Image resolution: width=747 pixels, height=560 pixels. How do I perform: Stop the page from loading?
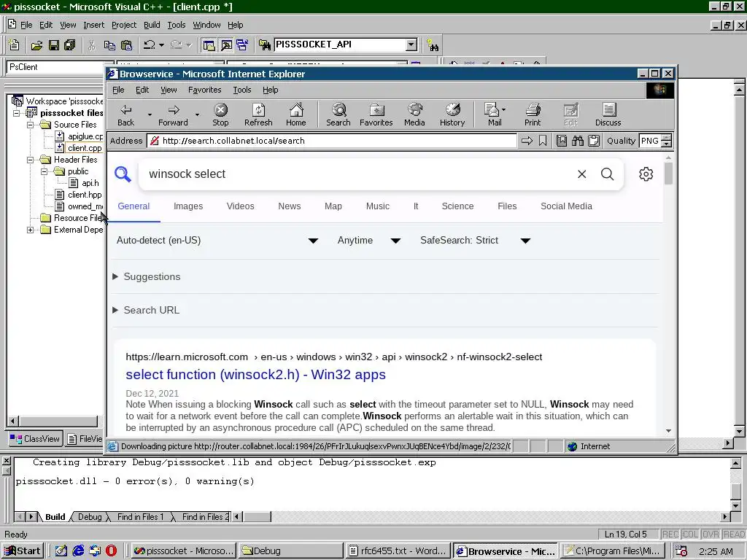pos(220,114)
